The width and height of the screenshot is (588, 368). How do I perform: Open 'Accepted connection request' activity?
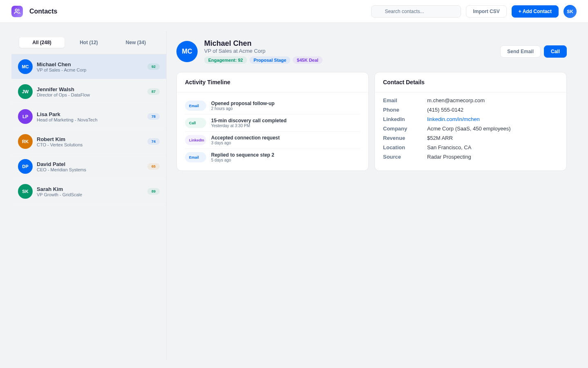click(272, 140)
